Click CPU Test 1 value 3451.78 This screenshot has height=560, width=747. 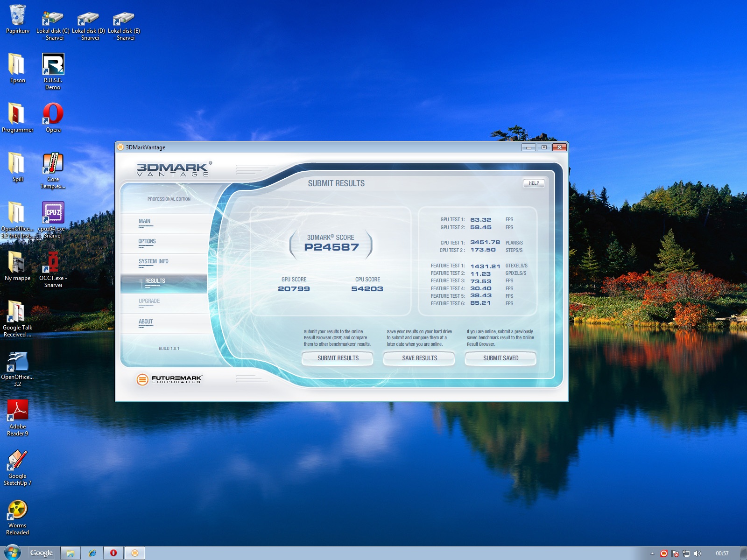485,242
